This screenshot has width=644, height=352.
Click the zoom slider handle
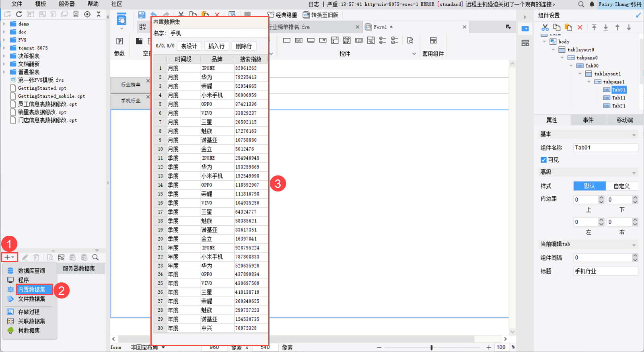click(432, 347)
